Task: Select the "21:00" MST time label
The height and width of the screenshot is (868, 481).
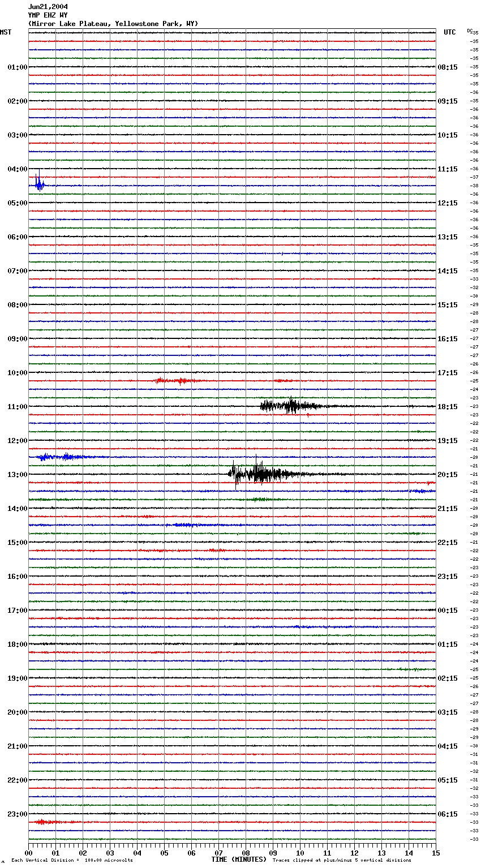Action: pos(18,746)
